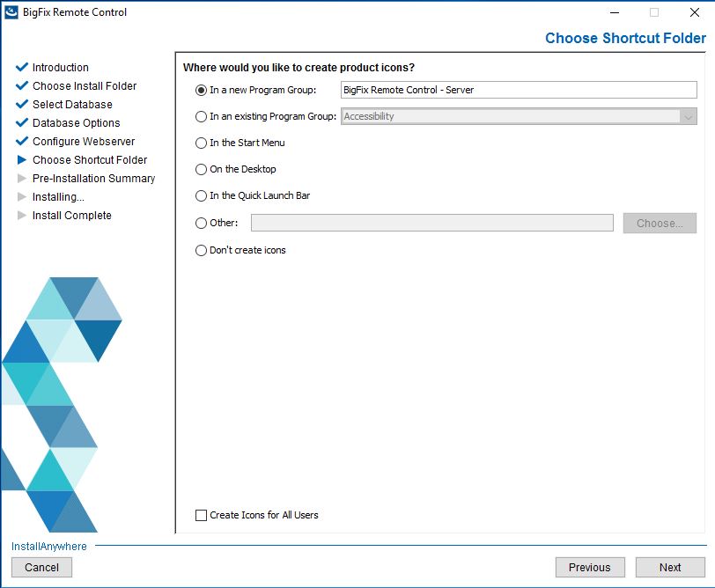Open the existing Program Group dropdown arrow
The image size is (715, 588).
688,117
